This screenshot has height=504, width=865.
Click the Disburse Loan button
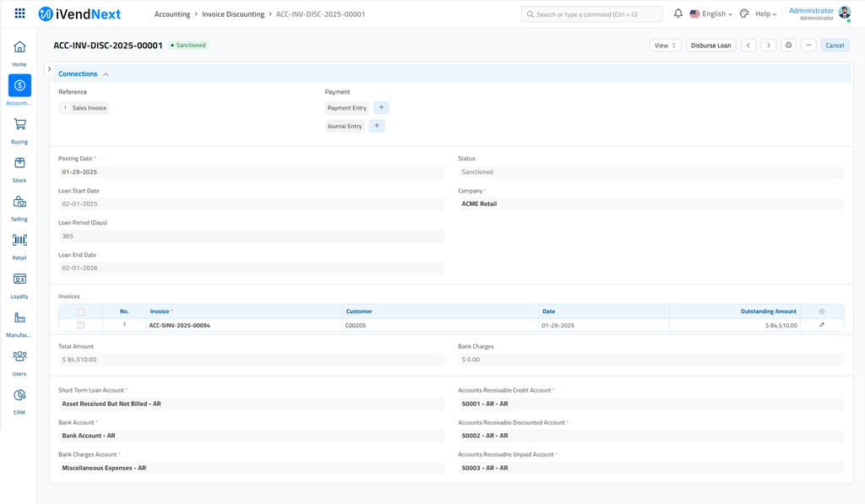pos(710,46)
